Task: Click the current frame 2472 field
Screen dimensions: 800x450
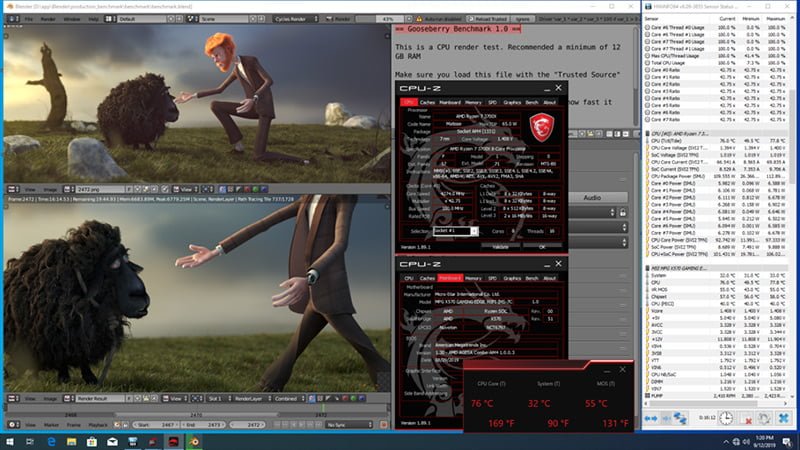Action: [248, 424]
